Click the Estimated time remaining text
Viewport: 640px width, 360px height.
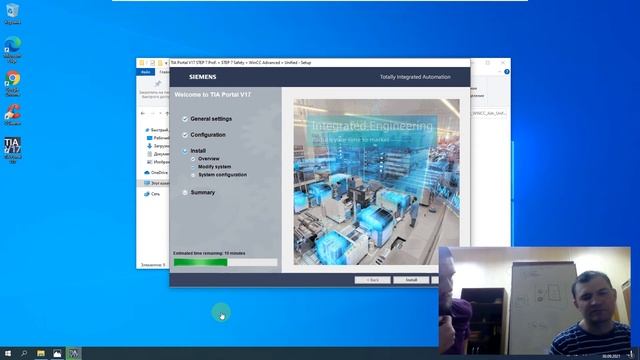pyautogui.click(x=209, y=253)
